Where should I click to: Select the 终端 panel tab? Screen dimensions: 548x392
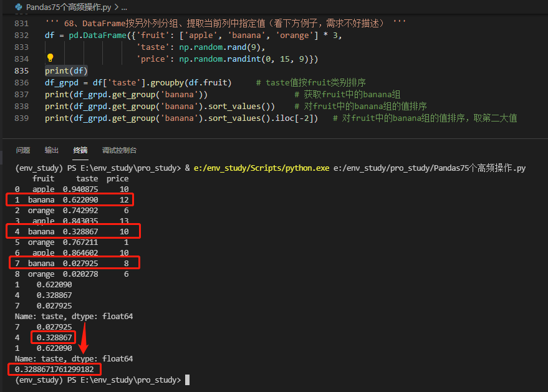[x=80, y=150]
